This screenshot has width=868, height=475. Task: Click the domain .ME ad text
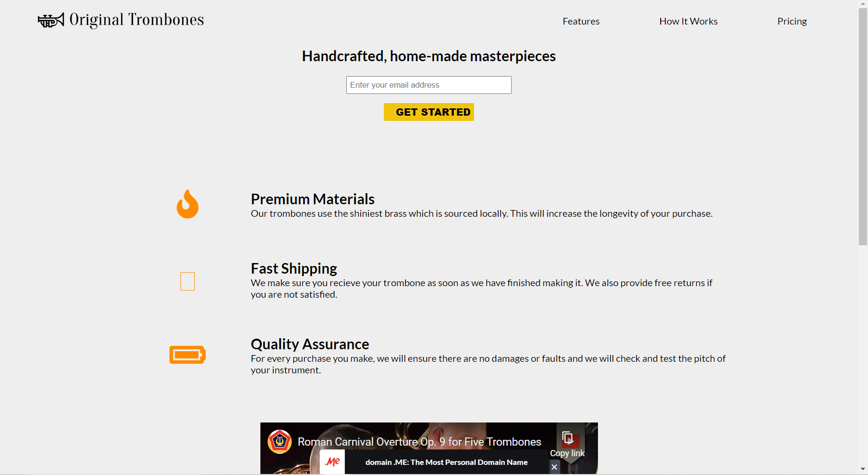(x=447, y=462)
